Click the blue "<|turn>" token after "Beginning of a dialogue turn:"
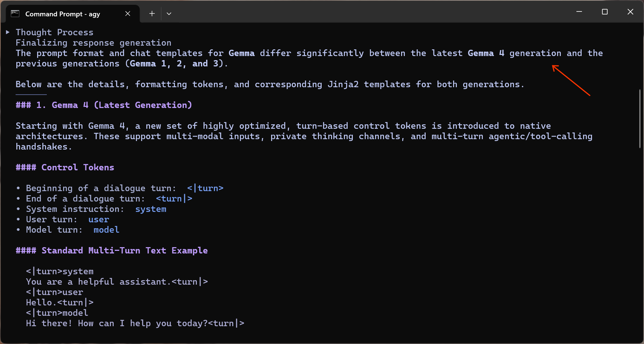Image resolution: width=644 pixels, height=344 pixels. (205, 188)
